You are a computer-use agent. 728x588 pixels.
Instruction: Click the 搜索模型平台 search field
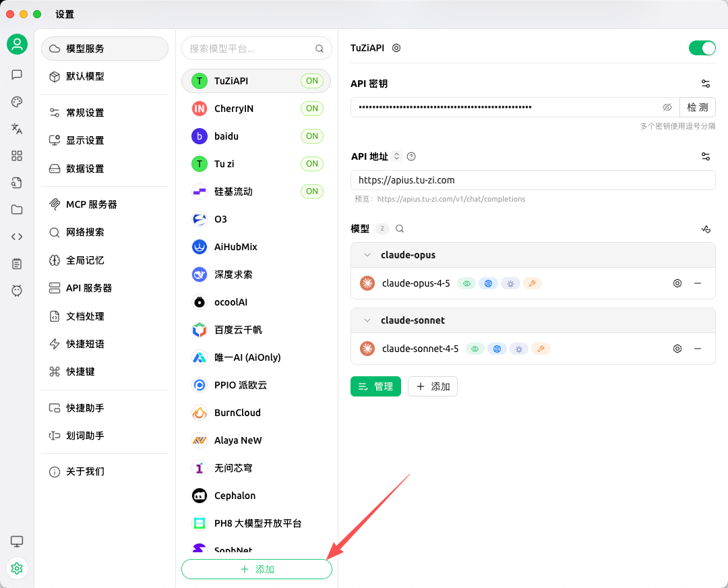click(257, 49)
